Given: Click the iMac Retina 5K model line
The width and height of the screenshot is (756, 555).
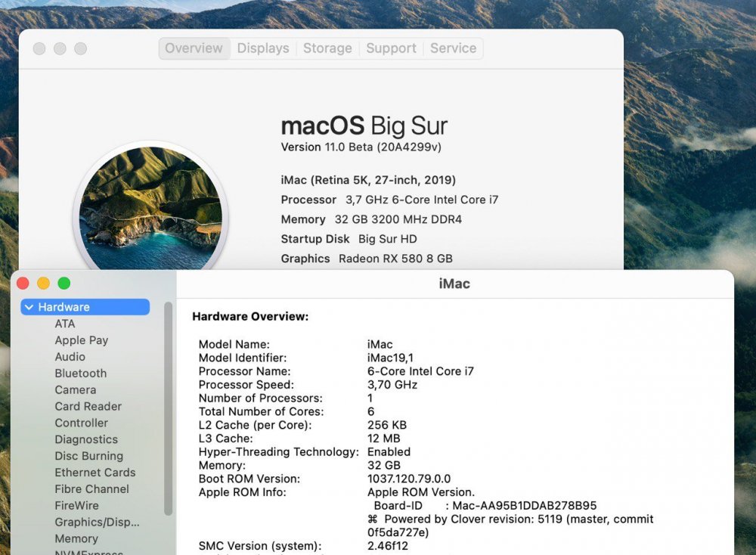Looking at the screenshot, I should click(x=368, y=181).
